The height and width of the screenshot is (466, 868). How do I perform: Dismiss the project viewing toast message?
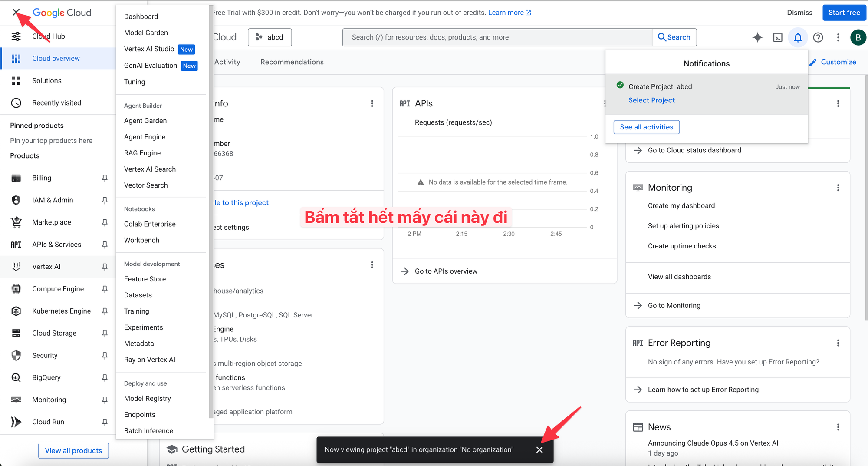[x=539, y=449]
